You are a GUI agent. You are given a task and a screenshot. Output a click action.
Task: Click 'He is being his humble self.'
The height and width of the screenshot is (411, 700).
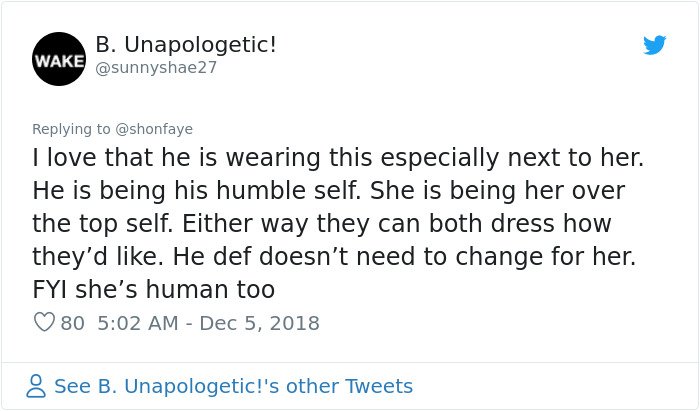(197, 191)
